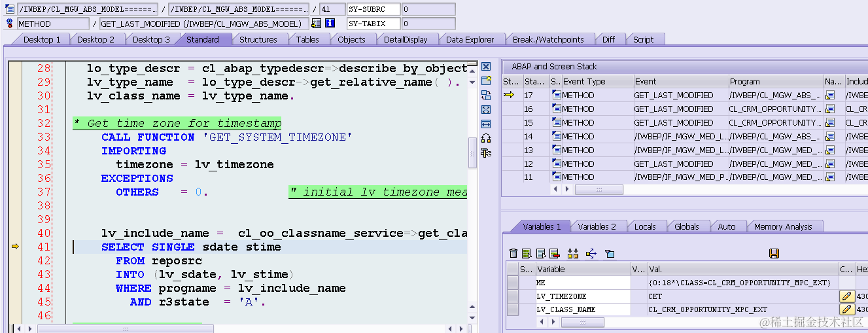868x333 pixels.
Task: Click the yellow boxes sort icon in Variables
Action: pos(573,253)
